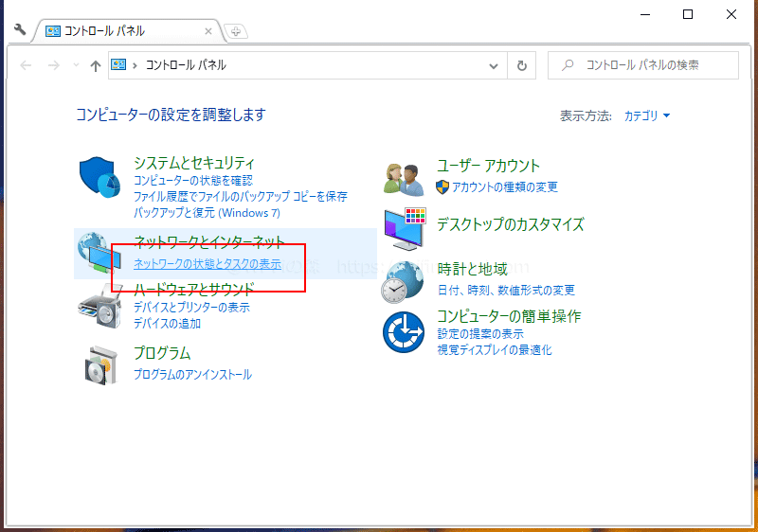Screen dimensions: 758x532
Task: Click コントロール パネル in the address breadcrumb
Action: 186,64
